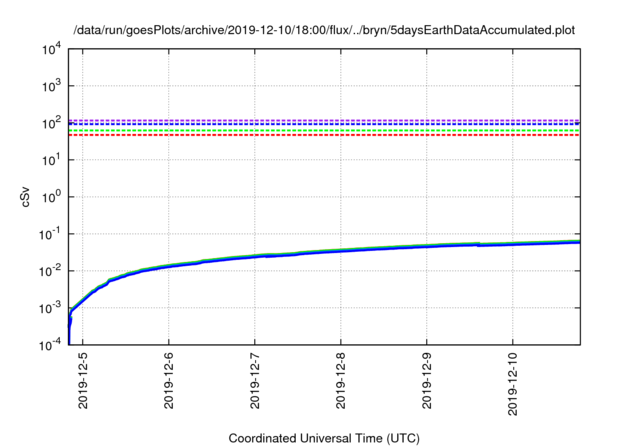Click the 2019-12-10 date tick label
This screenshot has height=448, width=640.
pyautogui.click(x=513, y=384)
